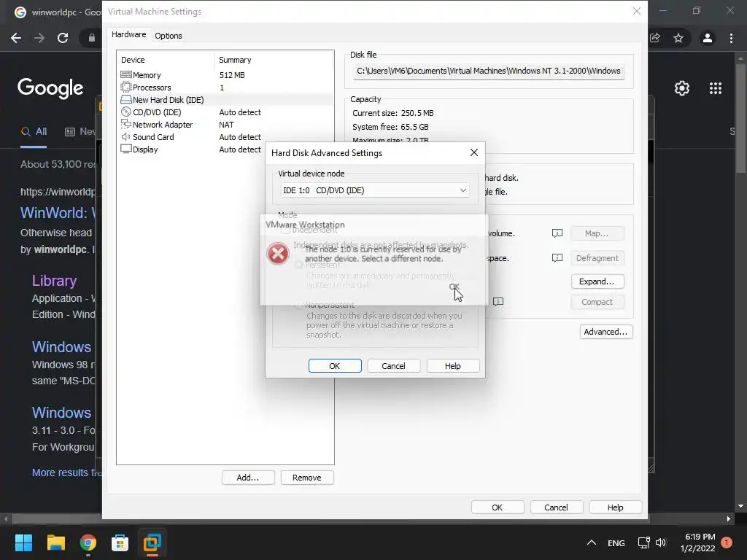Screen dimensions: 747x560
Task: Switch to the Options tab
Action: (x=169, y=36)
